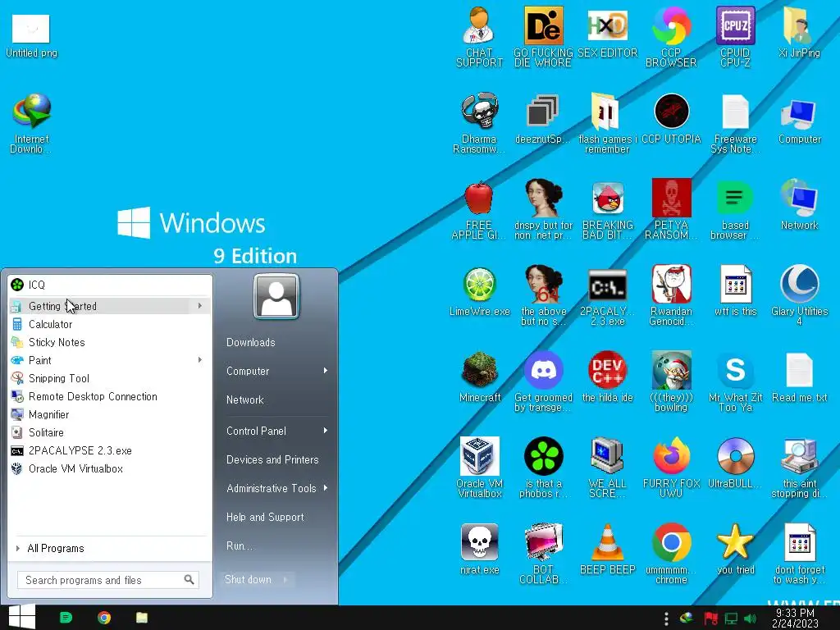Select the 'based browser' green desktop icon

pos(735,209)
